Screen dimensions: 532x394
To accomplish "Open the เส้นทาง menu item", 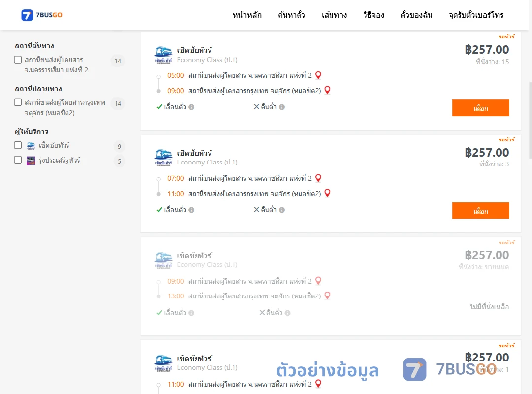I will 334,15.
